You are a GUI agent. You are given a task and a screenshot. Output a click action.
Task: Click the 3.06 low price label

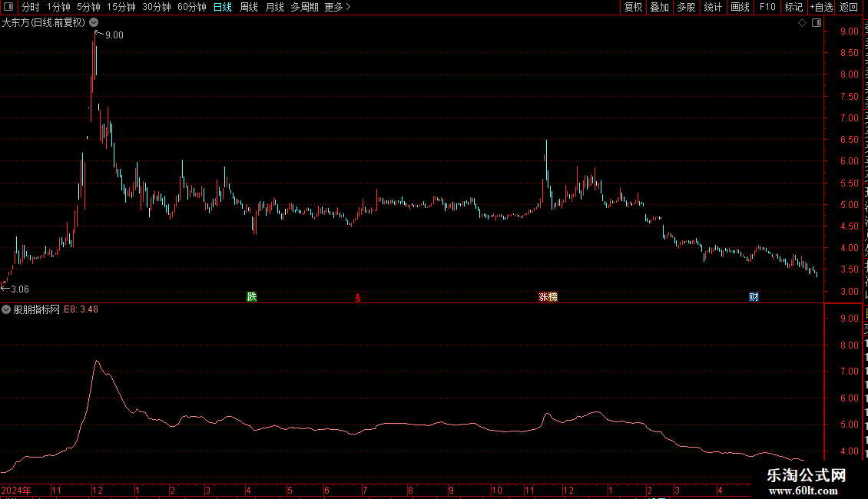(20, 289)
